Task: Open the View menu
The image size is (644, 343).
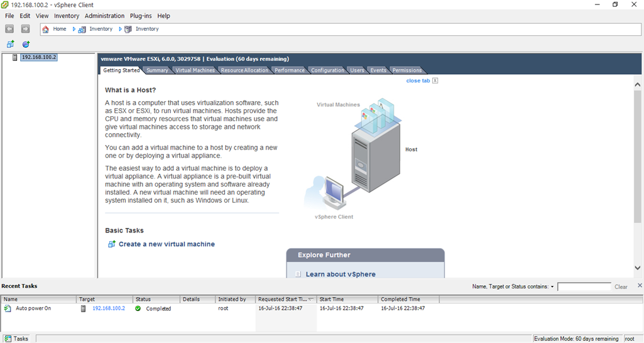Action: tap(42, 16)
